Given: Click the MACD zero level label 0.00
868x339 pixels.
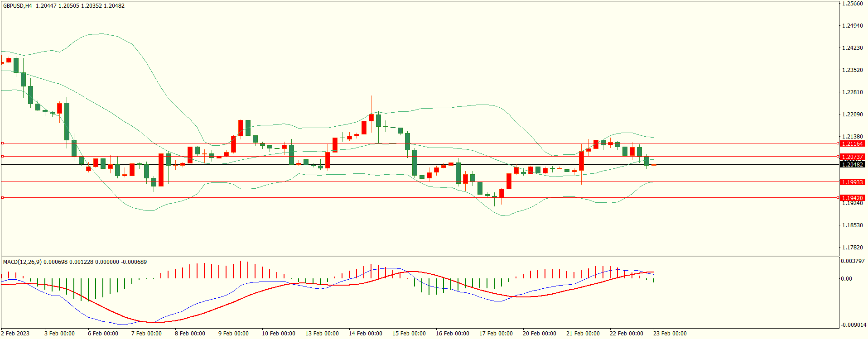Looking at the screenshot, I should [x=846, y=279].
